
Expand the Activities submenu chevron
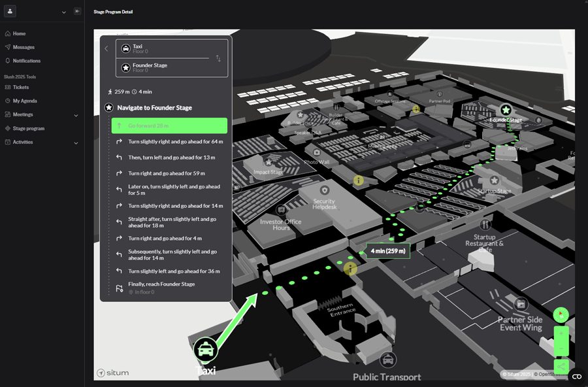[76, 143]
